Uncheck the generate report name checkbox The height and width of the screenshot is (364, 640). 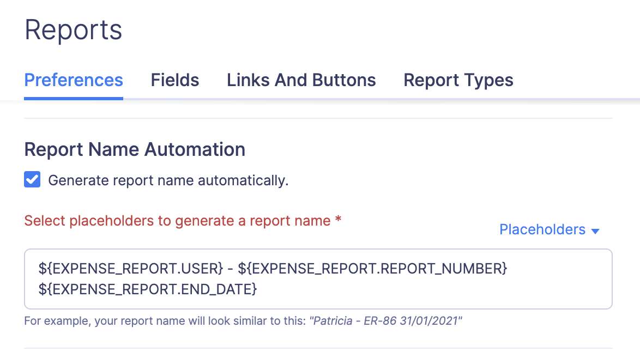point(32,180)
